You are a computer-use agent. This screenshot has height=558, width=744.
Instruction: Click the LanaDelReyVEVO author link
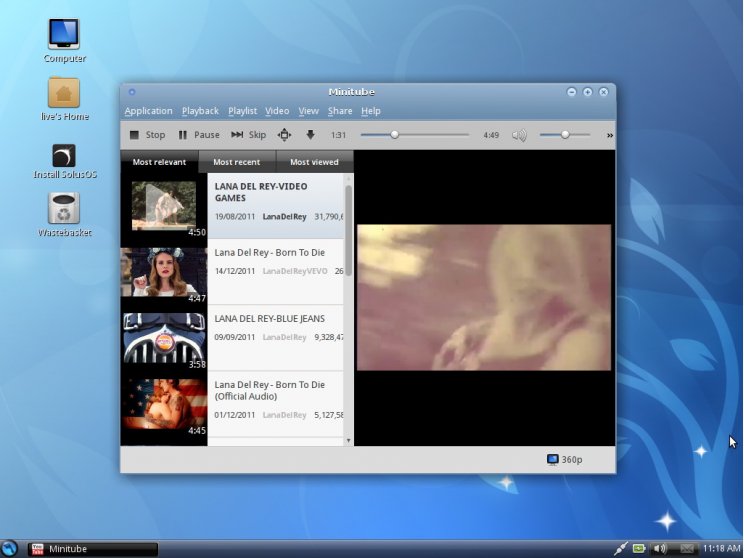click(x=295, y=271)
